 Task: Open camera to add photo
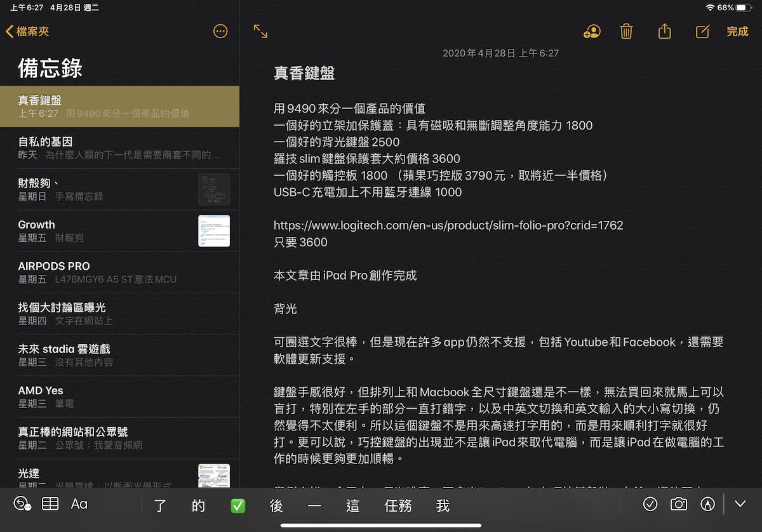(679, 504)
